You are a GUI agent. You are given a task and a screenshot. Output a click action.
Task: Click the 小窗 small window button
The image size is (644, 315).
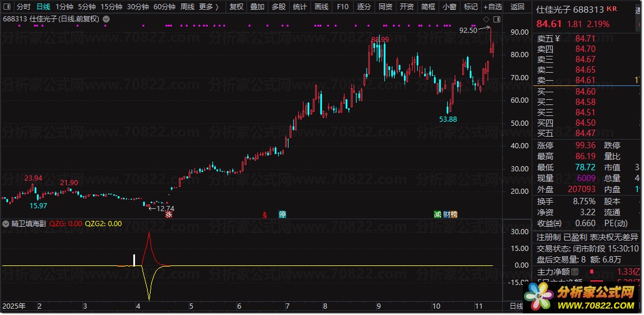(450, 6)
